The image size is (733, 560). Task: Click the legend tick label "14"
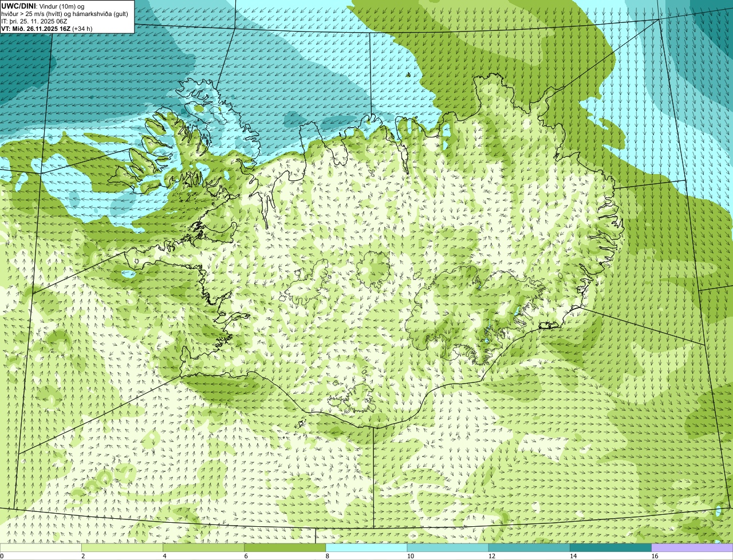[x=573, y=556]
